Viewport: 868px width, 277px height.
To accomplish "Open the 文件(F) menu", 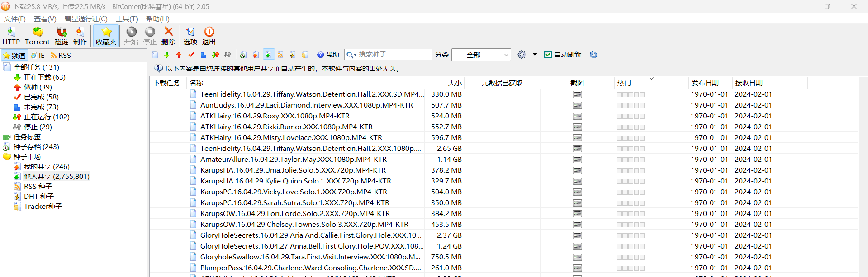I will point(15,19).
